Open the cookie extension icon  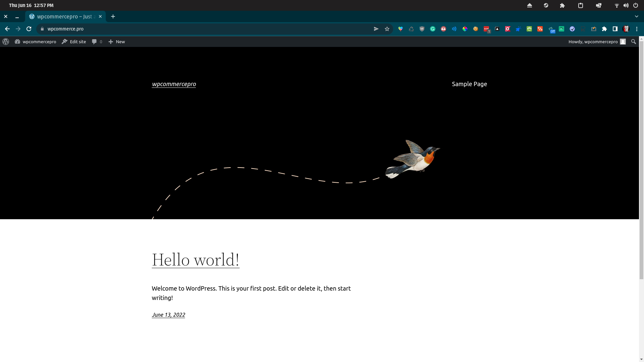(x=476, y=29)
